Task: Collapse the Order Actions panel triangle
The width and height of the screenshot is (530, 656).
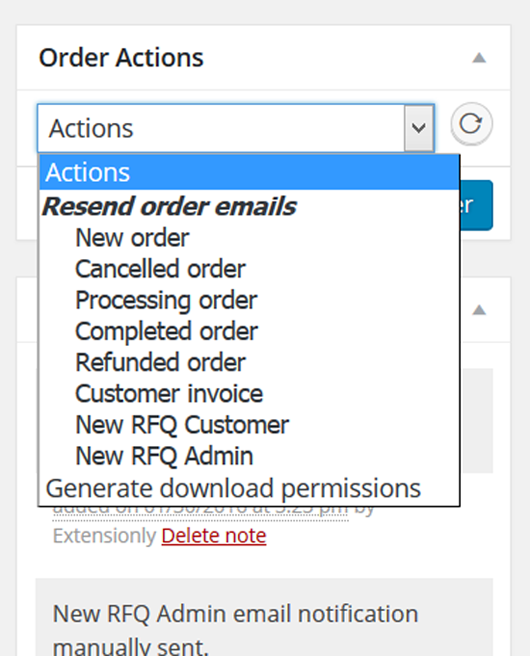Action: click(x=479, y=58)
